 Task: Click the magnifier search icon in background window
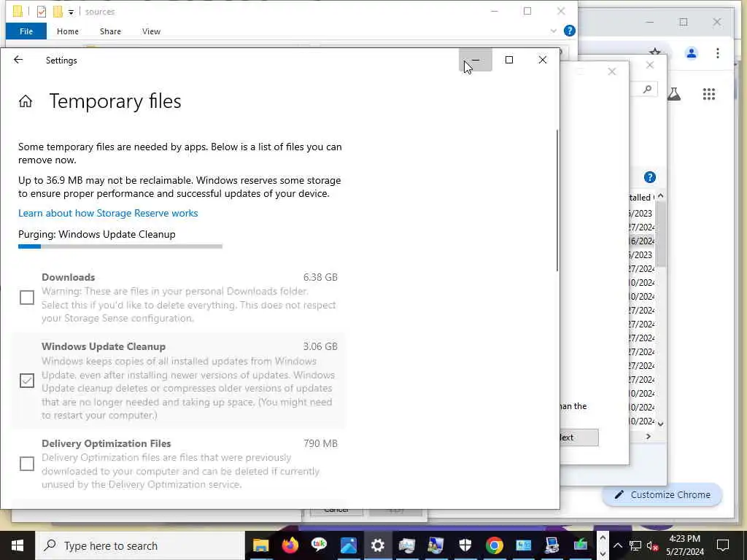pos(647,89)
